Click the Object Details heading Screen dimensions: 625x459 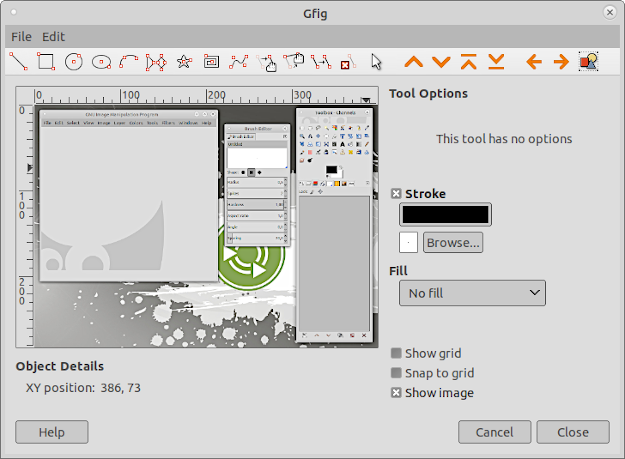pyautogui.click(x=60, y=367)
